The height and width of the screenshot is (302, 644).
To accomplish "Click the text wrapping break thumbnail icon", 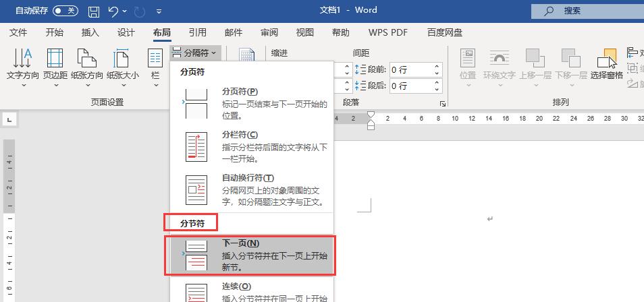I will (x=196, y=190).
